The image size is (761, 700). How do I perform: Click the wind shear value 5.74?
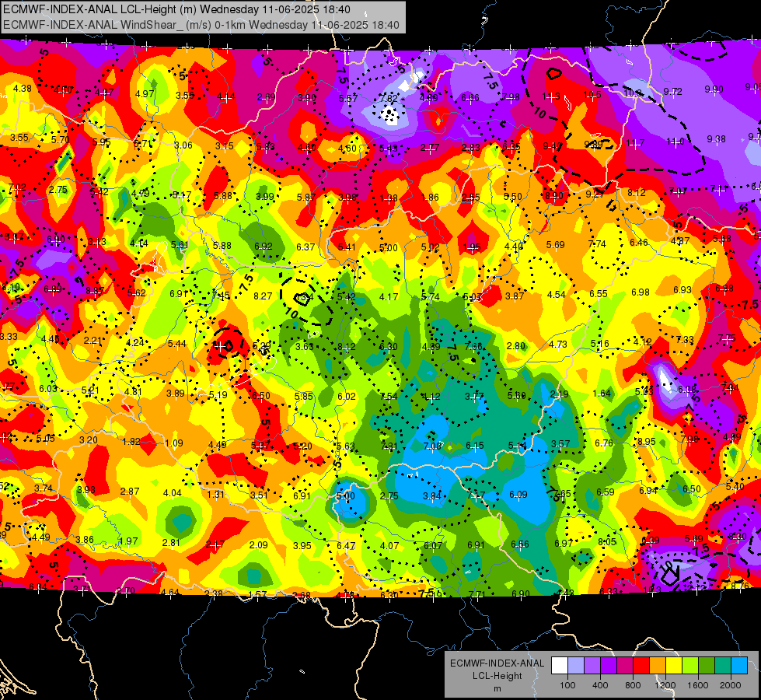pos(431,297)
